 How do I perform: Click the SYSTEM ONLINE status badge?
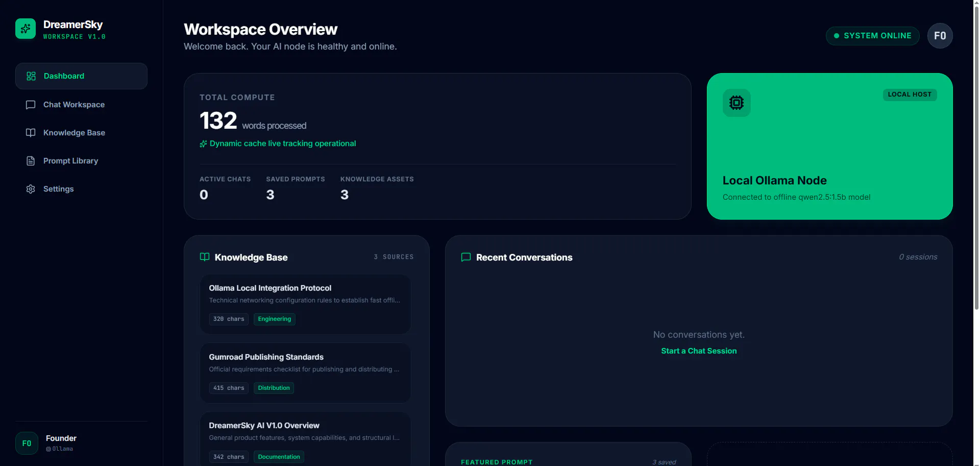872,36
